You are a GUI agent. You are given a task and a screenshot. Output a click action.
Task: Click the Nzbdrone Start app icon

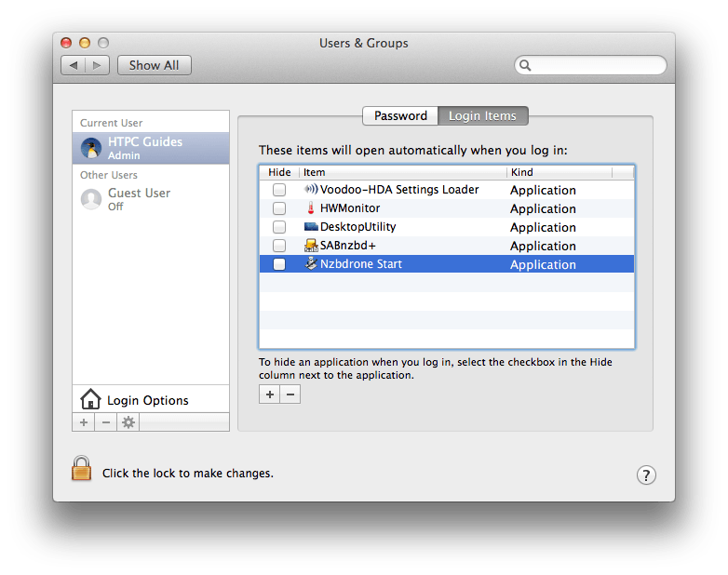[311, 264]
